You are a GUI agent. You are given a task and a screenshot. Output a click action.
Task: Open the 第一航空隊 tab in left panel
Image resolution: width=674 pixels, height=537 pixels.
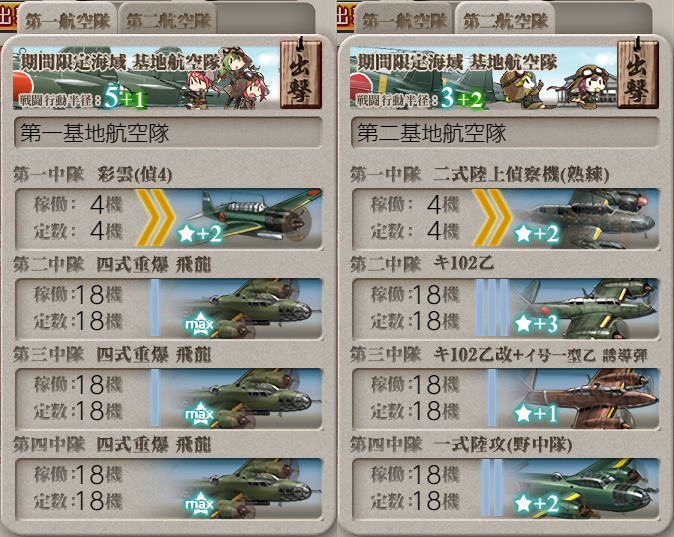click(67, 19)
